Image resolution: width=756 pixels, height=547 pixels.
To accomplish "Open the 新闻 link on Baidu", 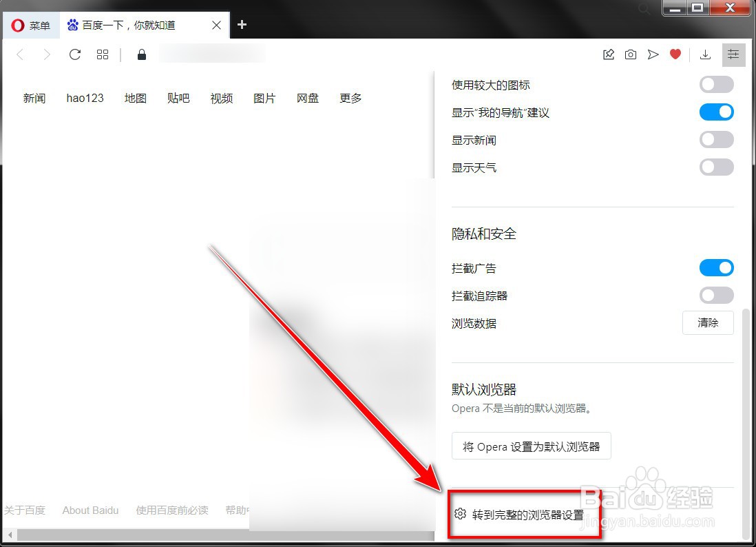I will tap(34, 99).
